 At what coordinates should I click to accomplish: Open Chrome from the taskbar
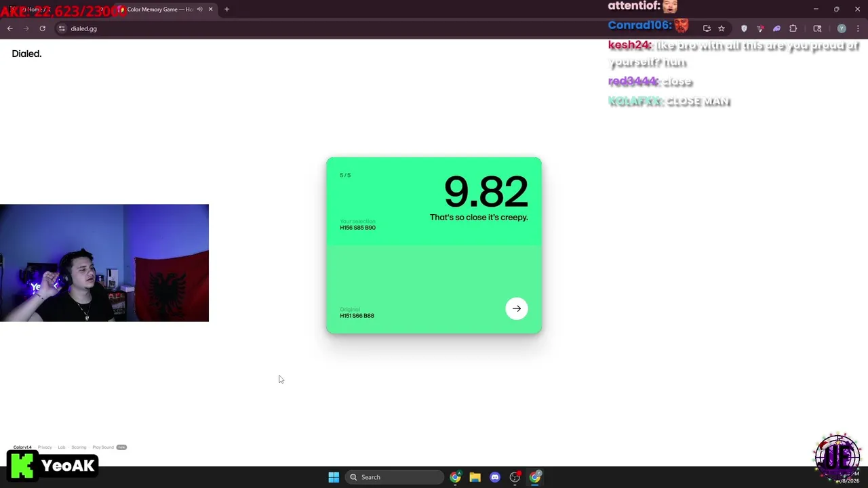[455, 477]
